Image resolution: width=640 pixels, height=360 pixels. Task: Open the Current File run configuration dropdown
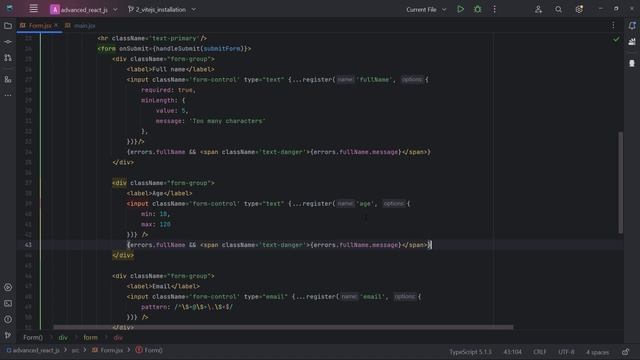[x=426, y=9]
